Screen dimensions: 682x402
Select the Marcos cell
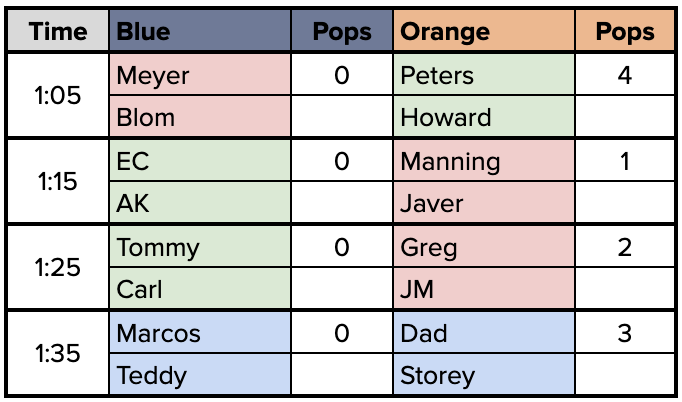[x=200, y=332]
